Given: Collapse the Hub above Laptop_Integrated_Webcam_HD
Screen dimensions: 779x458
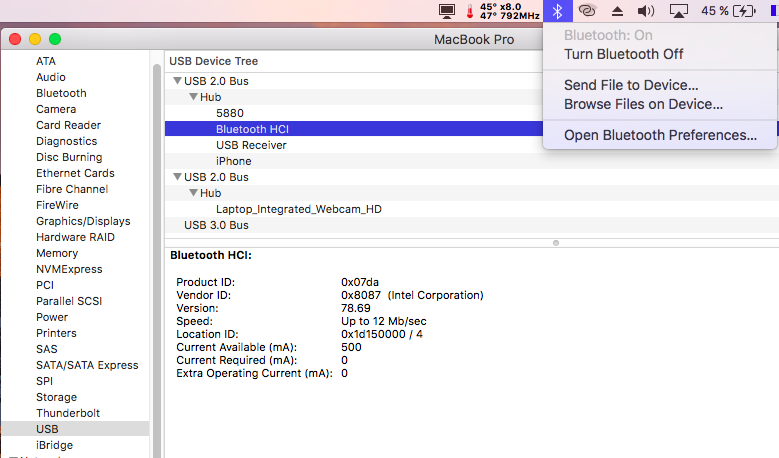Looking at the screenshot, I should [193, 192].
